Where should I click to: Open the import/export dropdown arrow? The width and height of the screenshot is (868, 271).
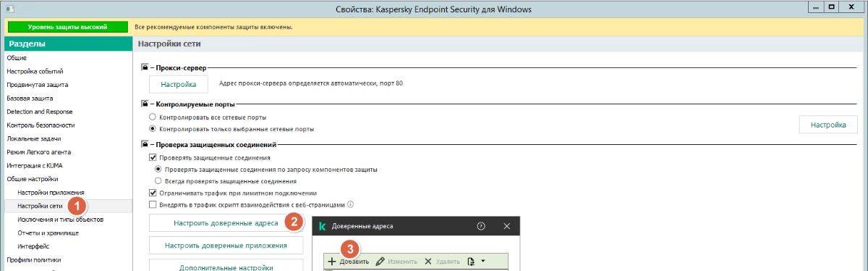pyautogui.click(x=482, y=261)
